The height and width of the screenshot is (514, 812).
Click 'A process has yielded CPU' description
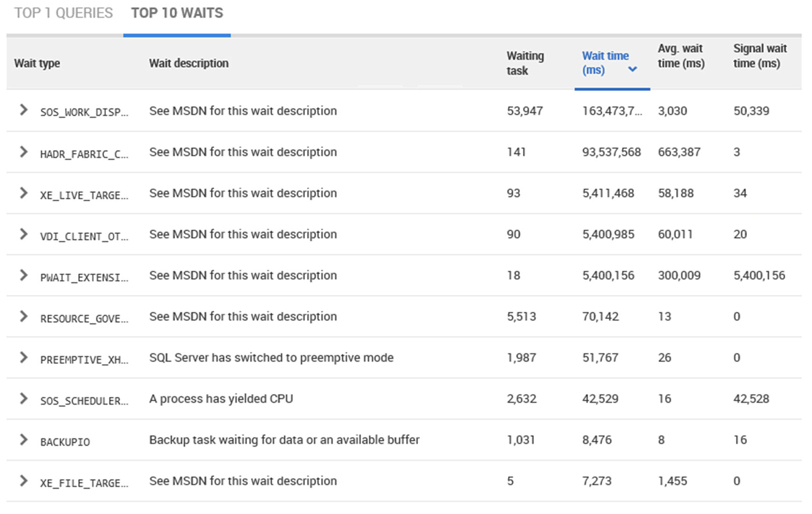tap(221, 399)
